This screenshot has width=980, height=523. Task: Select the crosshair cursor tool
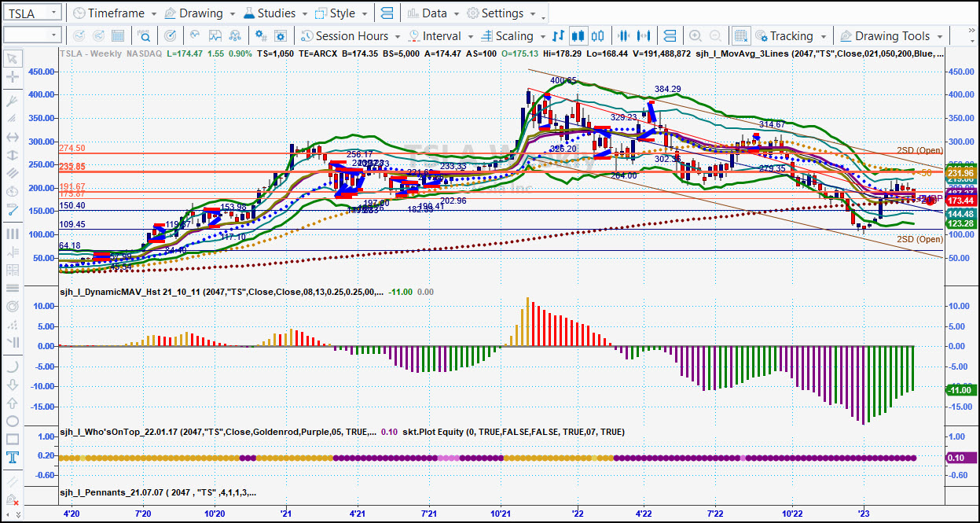pos(12,77)
